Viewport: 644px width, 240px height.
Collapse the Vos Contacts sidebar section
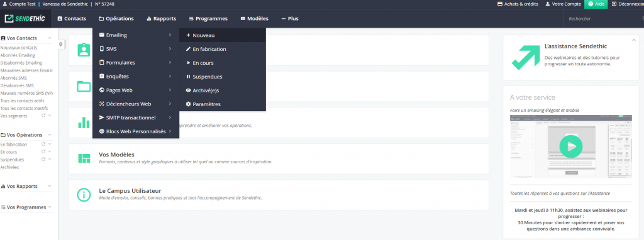coord(50,38)
